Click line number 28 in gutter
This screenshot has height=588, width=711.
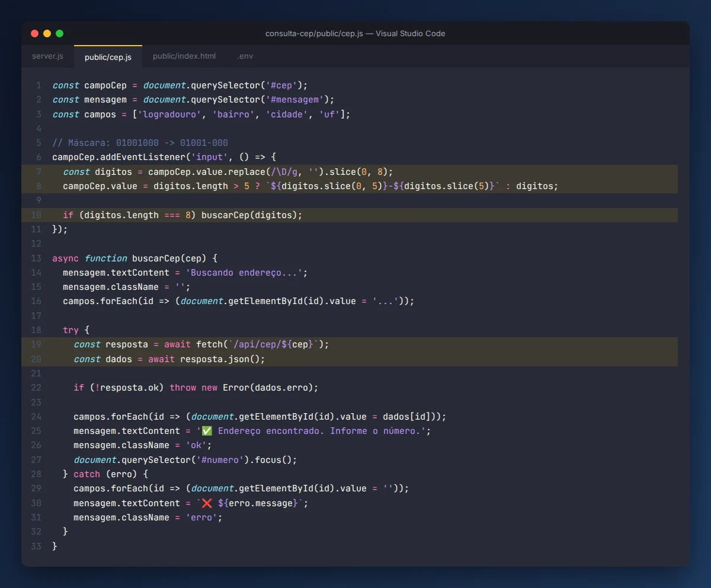(36, 475)
